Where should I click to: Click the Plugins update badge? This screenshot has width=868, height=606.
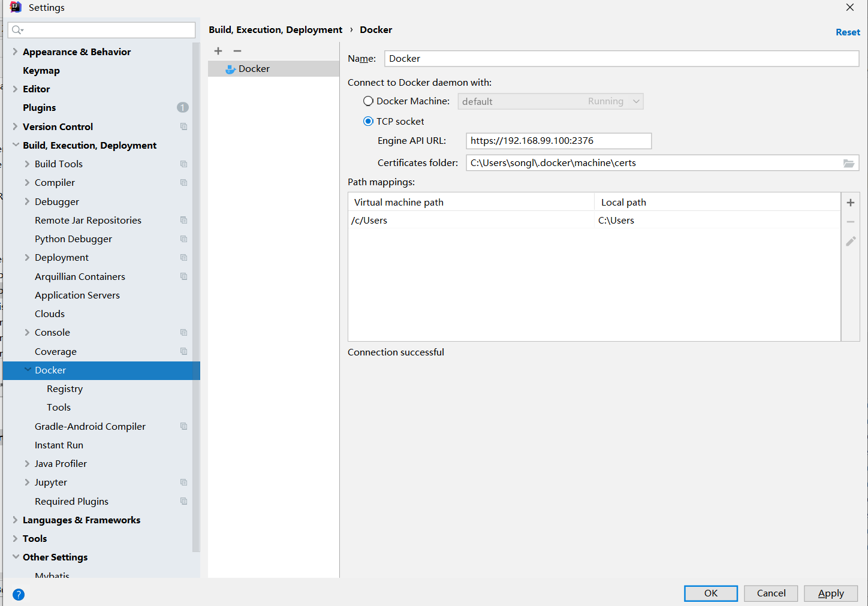(183, 107)
